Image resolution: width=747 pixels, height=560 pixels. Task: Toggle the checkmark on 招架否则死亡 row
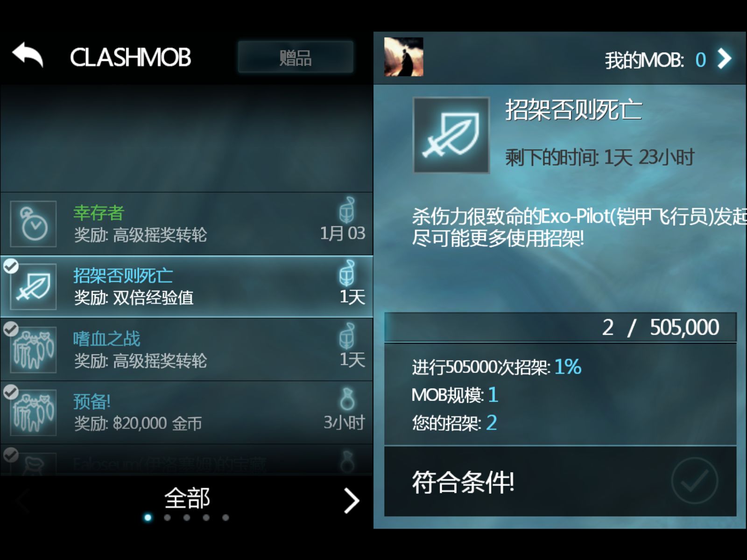(11, 266)
